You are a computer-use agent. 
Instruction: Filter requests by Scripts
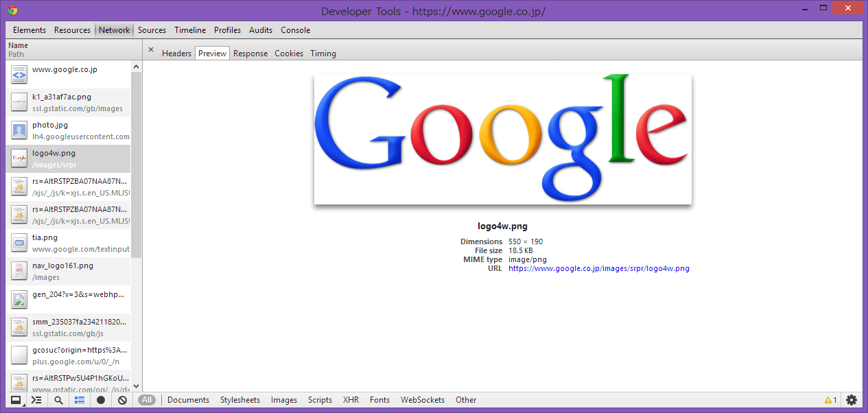click(x=320, y=400)
